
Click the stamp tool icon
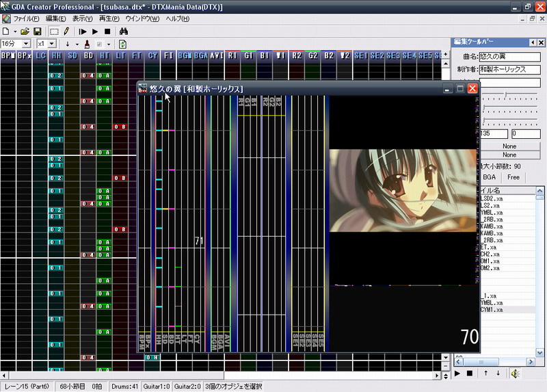point(88,44)
